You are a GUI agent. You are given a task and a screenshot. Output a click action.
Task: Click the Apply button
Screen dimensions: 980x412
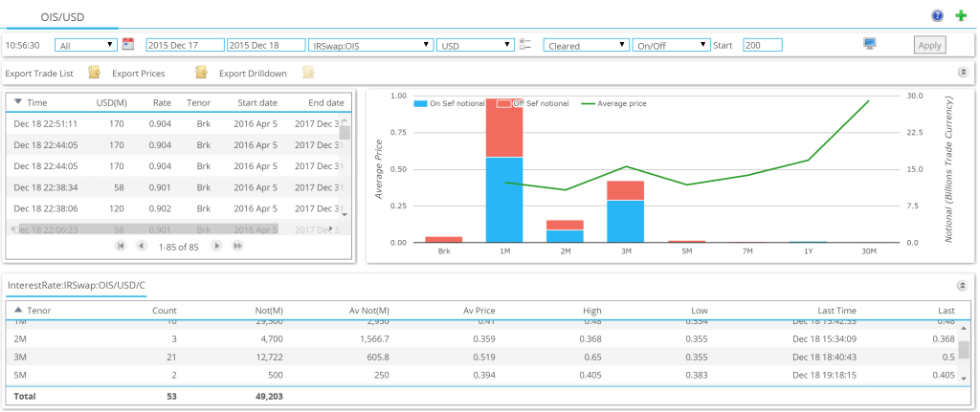pyautogui.click(x=930, y=45)
